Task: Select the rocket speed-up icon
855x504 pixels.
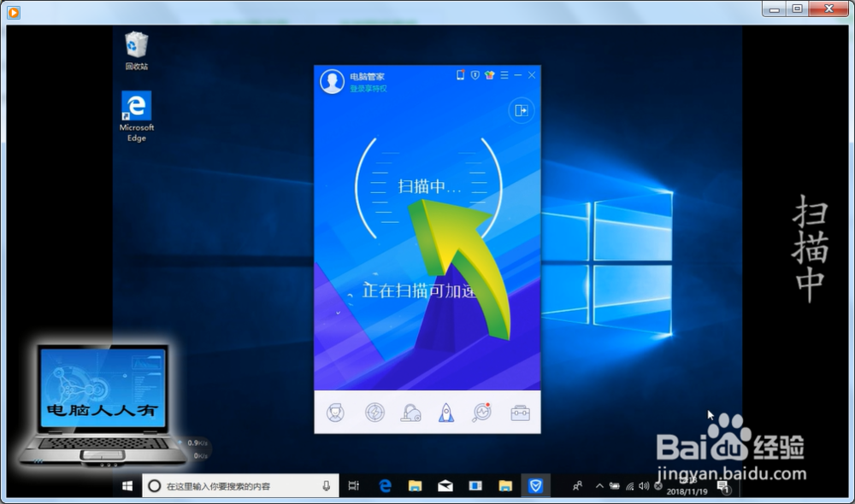Action: click(x=446, y=413)
